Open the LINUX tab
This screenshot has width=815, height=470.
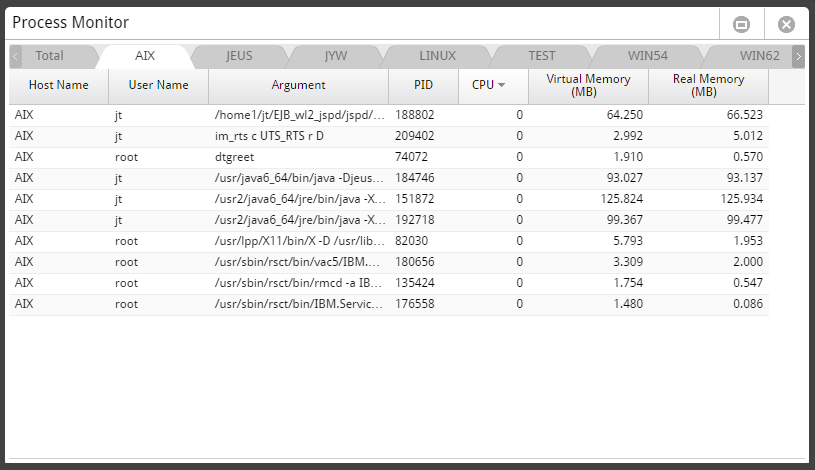[x=438, y=56]
